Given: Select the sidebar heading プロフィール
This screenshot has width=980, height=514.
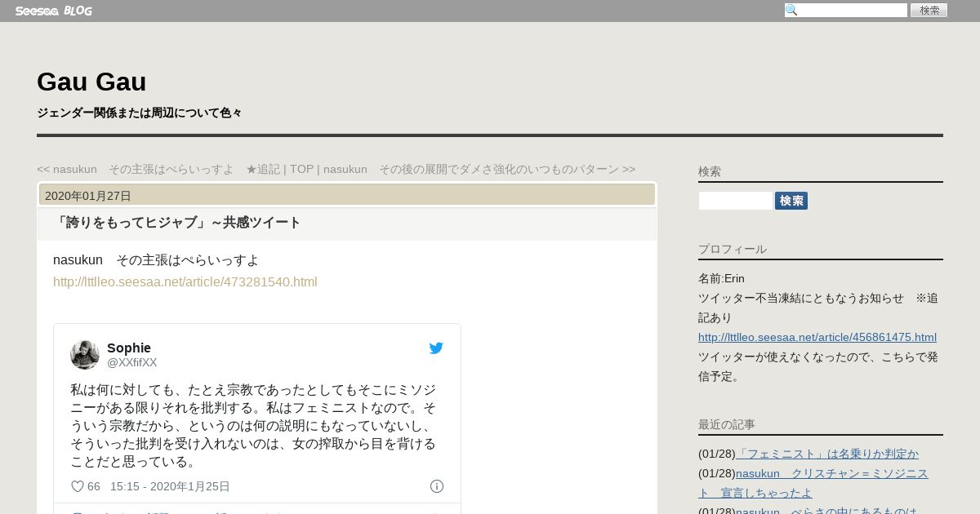Looking at the screenshot, I should 733,249.
